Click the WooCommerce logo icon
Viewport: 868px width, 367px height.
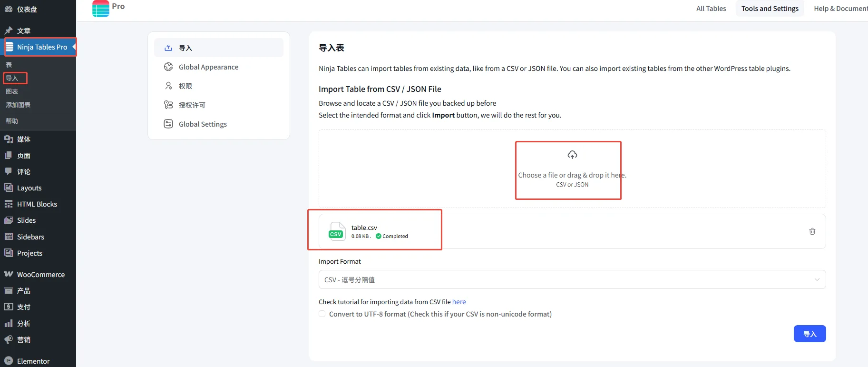9,274
